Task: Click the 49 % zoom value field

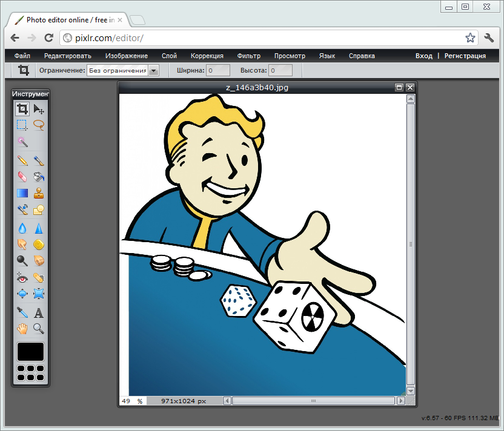Action: pos(133,401)
